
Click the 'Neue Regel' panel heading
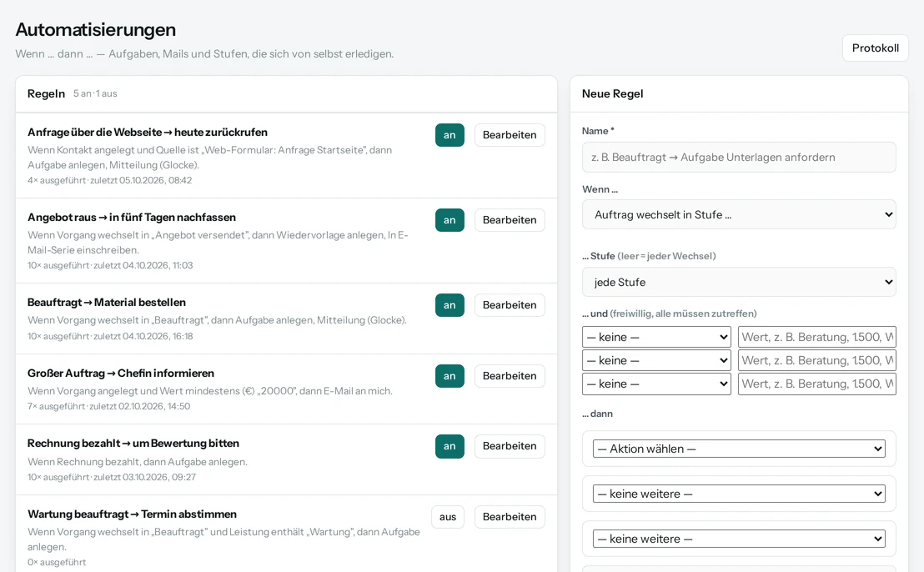612,93
